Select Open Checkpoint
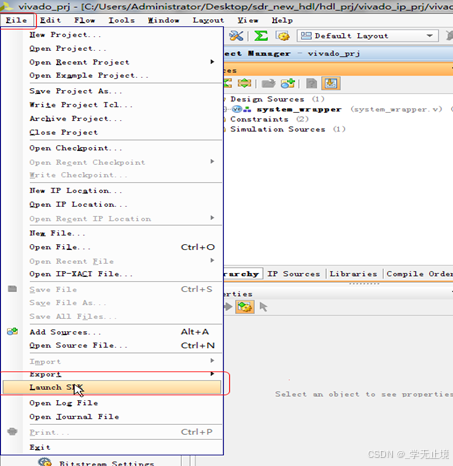453x466 pixels. click(112, 148)
